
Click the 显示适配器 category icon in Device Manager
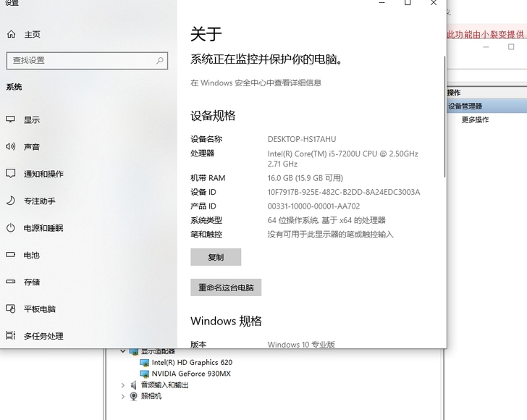point(134,352)
